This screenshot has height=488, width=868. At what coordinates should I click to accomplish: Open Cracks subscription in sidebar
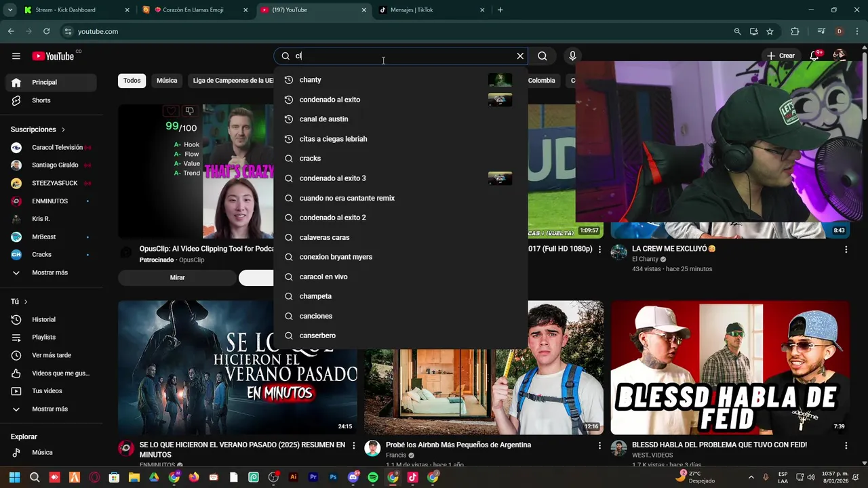pos(52,254)
